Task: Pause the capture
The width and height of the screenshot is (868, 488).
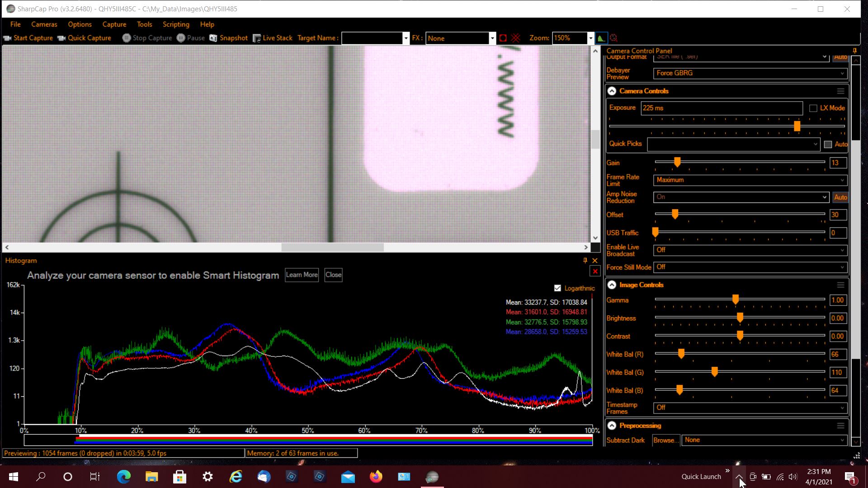Action: [x=191, y=38]
